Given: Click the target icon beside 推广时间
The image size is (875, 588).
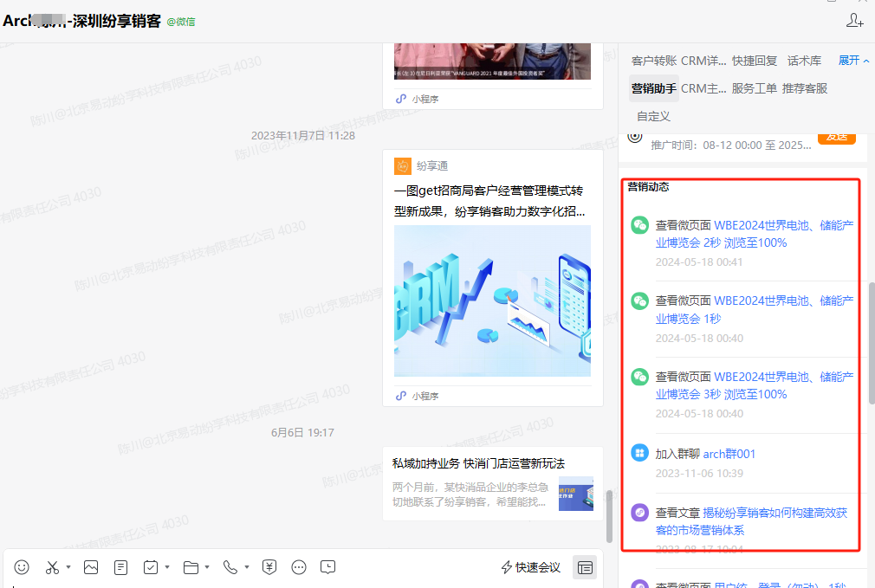Looking at the screenshot, I should pos(635,137).
